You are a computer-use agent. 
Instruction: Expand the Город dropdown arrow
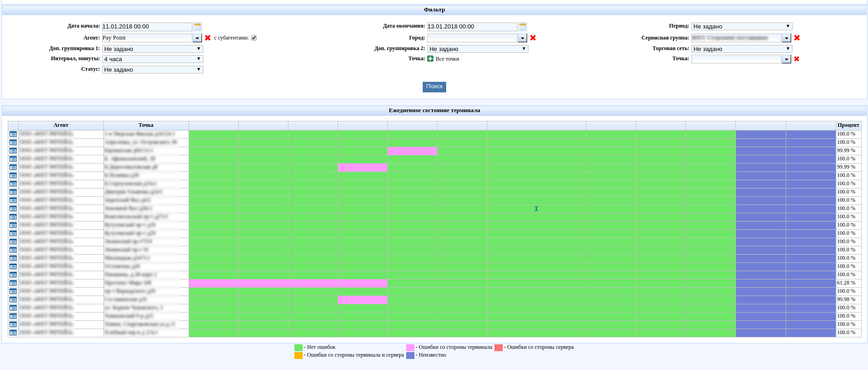click(523, 38)
